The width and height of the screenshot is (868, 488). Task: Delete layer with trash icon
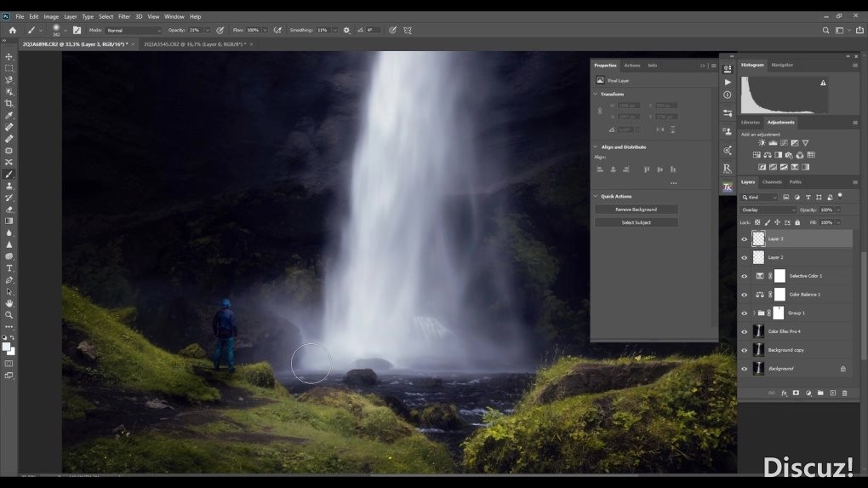coord(845,393)
